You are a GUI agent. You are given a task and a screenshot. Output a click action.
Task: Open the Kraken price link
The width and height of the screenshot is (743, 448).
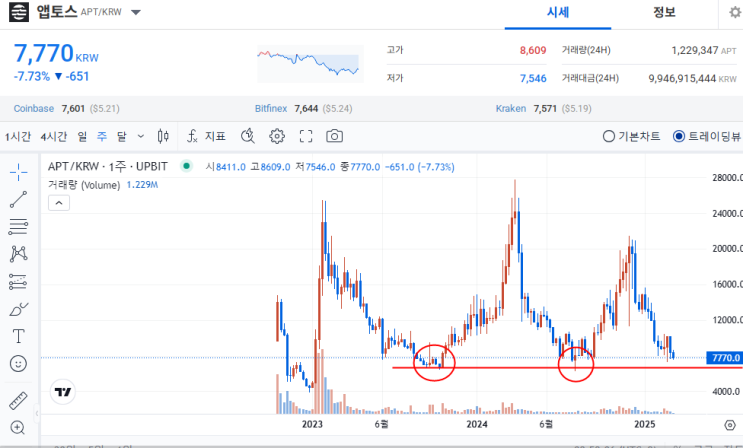(x=511, y=109)
